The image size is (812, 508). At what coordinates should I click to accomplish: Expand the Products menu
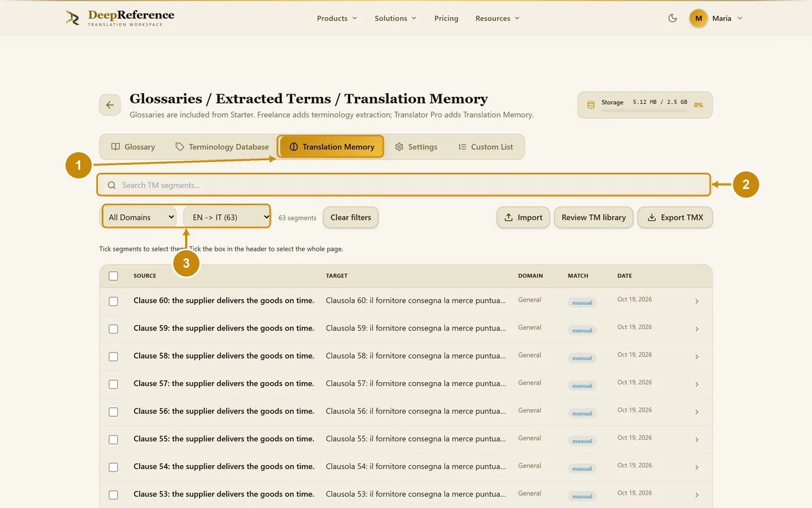tap(337, 19)
